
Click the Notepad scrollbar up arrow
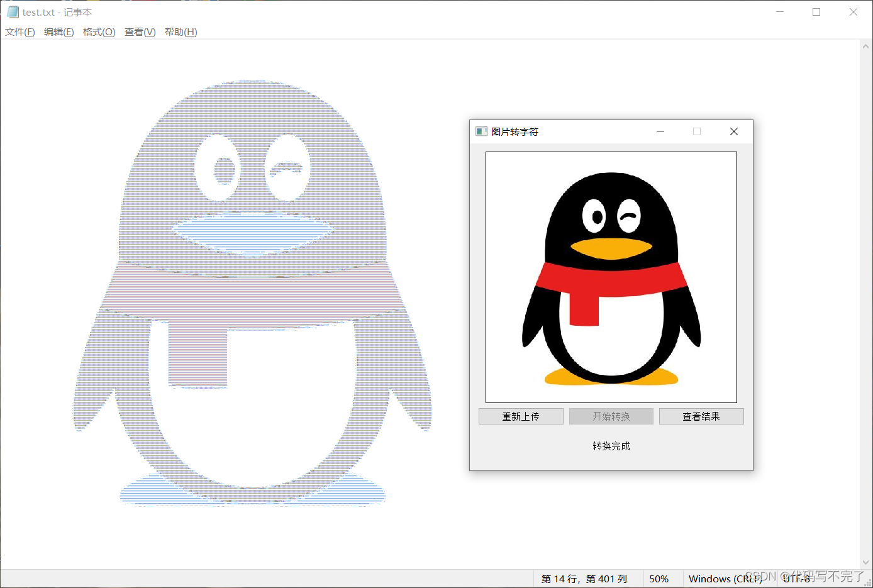[866, 47]
